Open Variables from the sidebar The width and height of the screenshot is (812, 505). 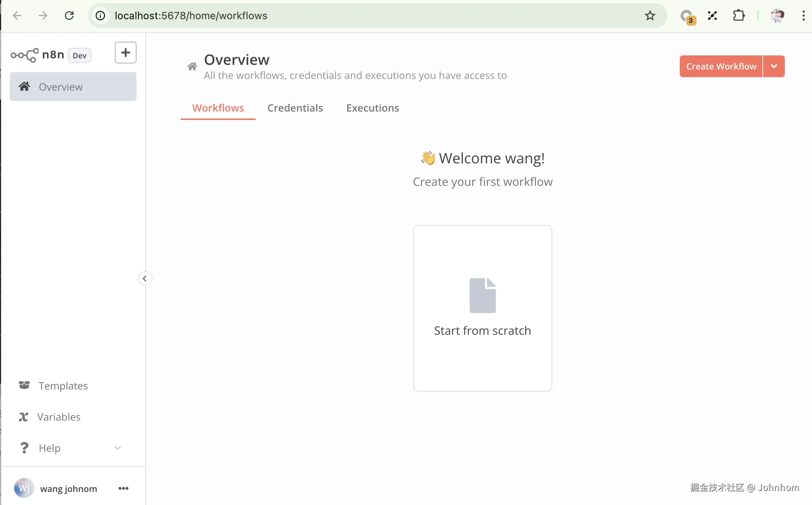coord(59,417)
